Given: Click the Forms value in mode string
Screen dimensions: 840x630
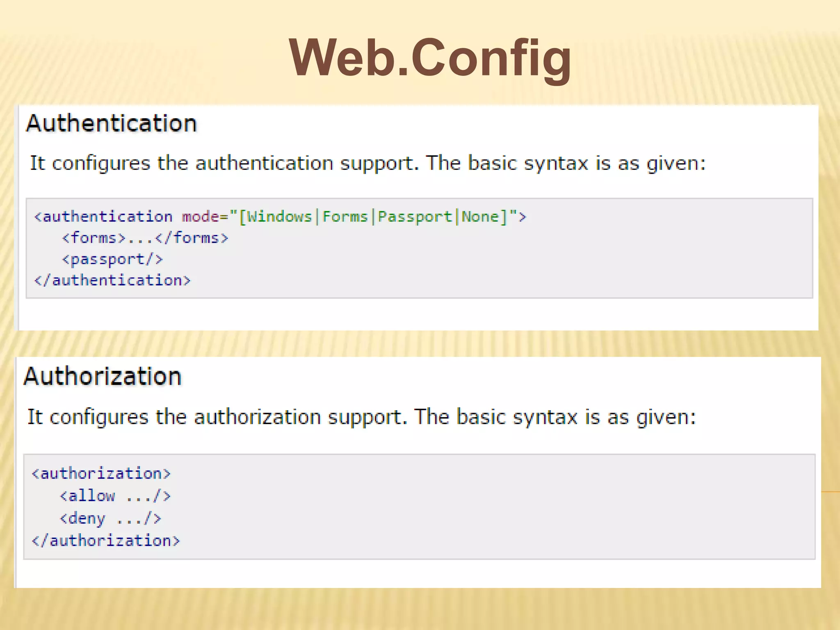Looking at the screenshot, I should point(345,217).
